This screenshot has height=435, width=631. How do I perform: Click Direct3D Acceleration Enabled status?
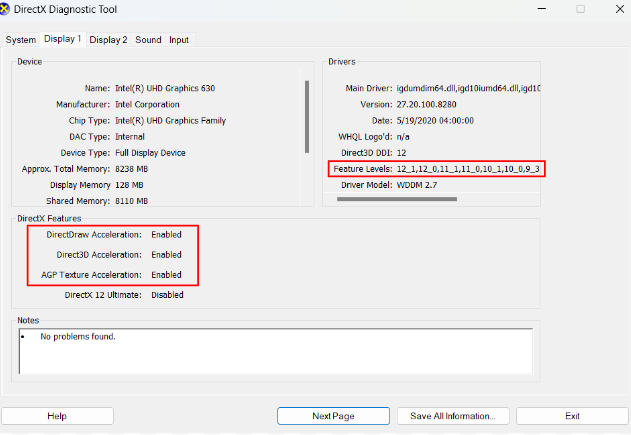point(166,255)
